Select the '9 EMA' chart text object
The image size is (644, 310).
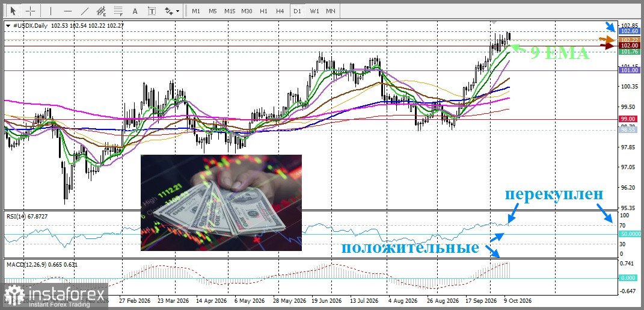(559, 53)
